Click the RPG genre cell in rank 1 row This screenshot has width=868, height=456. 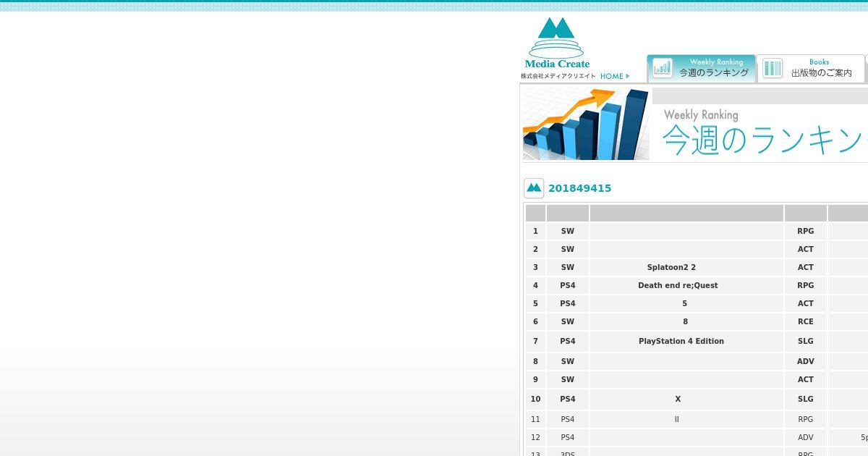(806, 231)
